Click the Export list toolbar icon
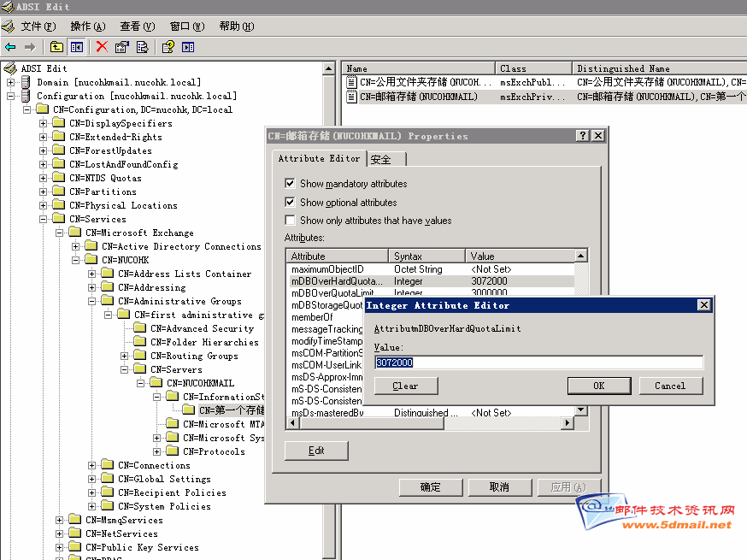 click(142, 47)
